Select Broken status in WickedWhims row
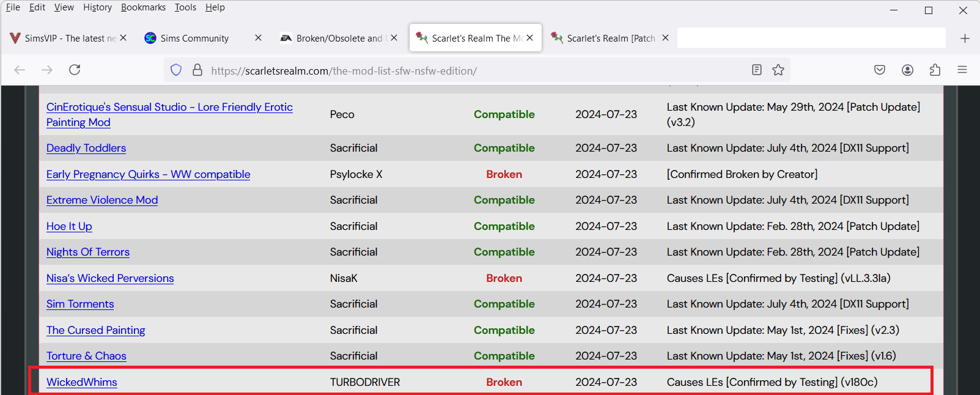 504,382
